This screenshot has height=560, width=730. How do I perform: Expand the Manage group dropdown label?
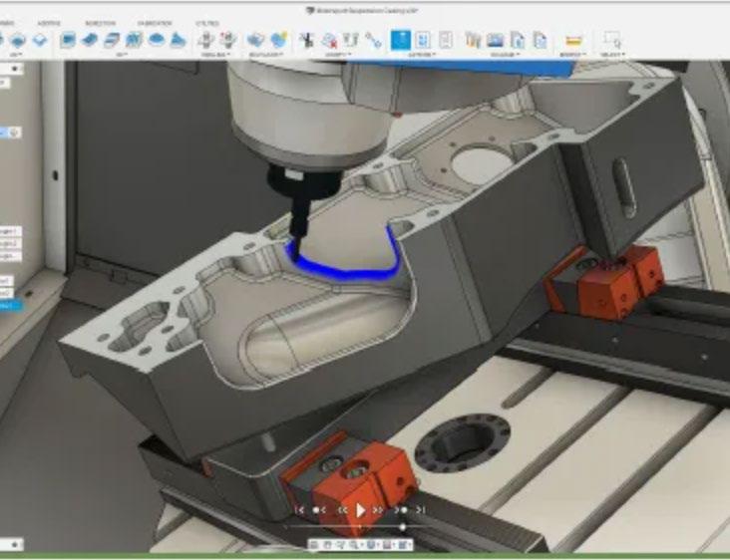[506, 55]
